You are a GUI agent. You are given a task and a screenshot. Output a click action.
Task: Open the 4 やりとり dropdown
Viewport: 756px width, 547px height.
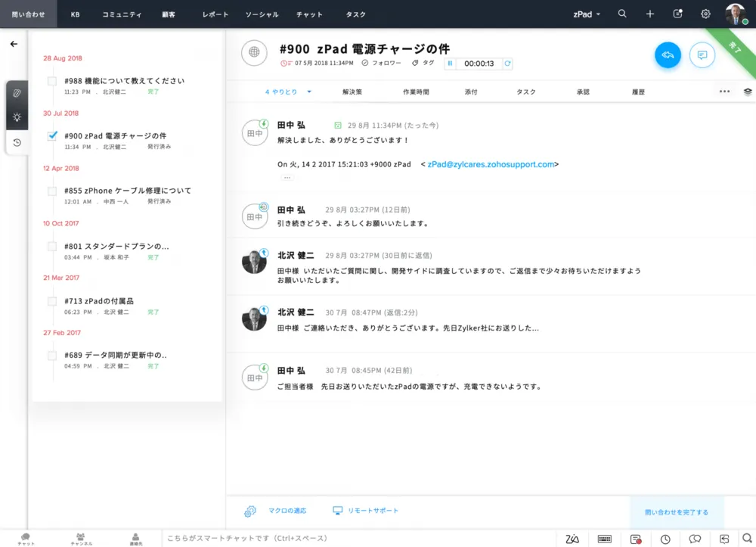(288, 92)
